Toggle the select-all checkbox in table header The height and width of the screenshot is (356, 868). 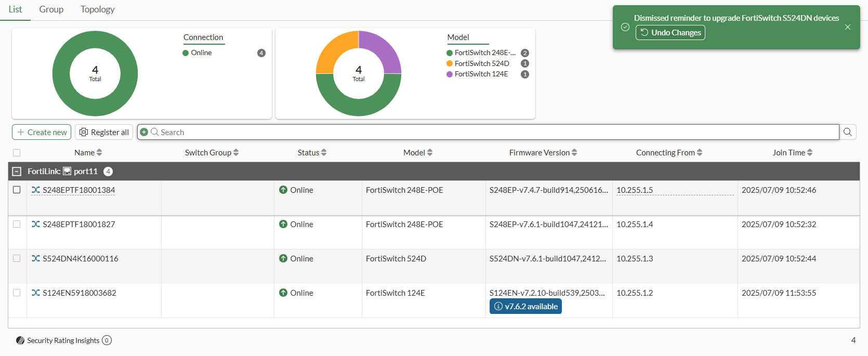pyautogui.click(x=17, y=153)
